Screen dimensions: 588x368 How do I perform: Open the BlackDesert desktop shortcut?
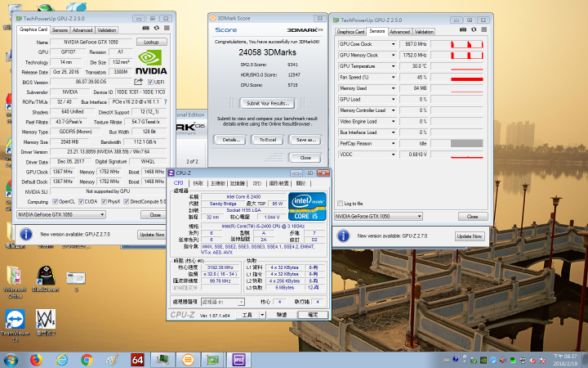click(46, 279)
